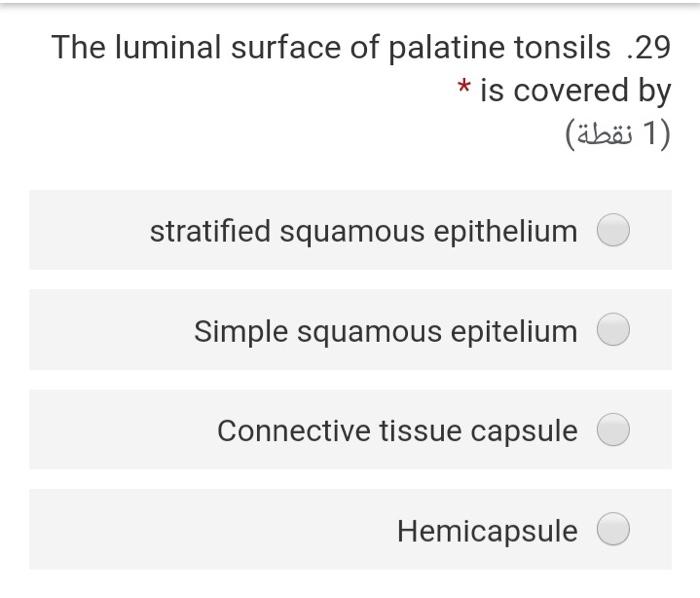Click the 'stratified squamous epithelium' answer label
The image size is (700, 598).
[x=363, y=231]
